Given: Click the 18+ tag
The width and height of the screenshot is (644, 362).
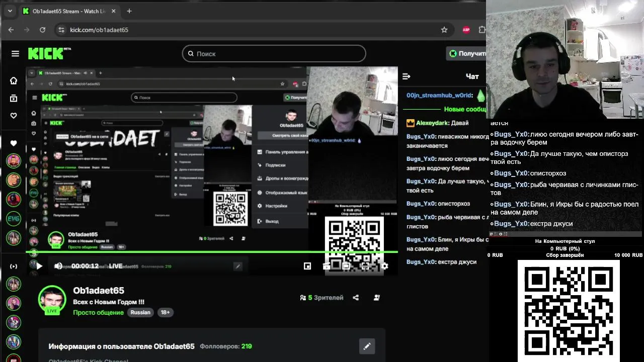Looking at the screenshot, I should click(x=165, y=312).
